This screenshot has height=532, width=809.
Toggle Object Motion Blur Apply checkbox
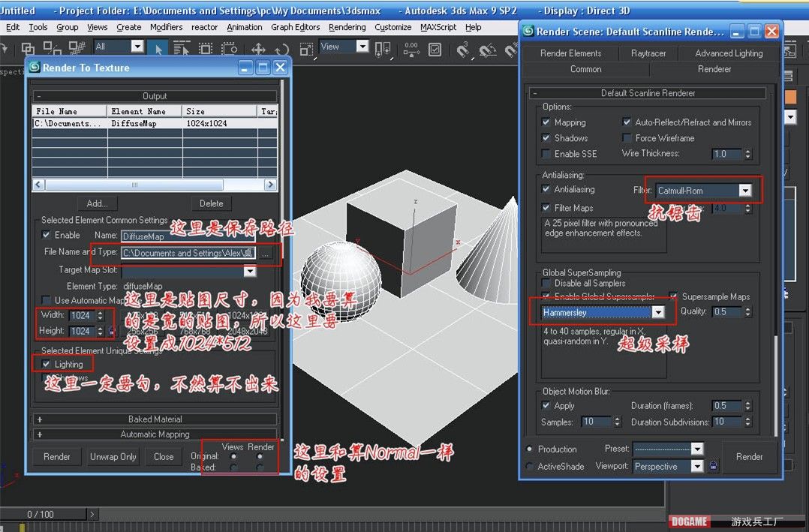click(x=546, y=406)
